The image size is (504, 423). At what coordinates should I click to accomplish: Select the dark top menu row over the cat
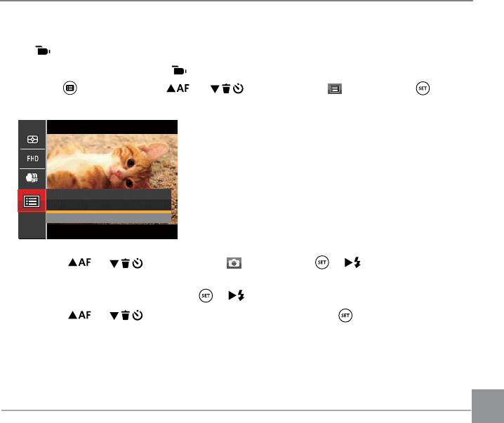click(x=109, y=194)
